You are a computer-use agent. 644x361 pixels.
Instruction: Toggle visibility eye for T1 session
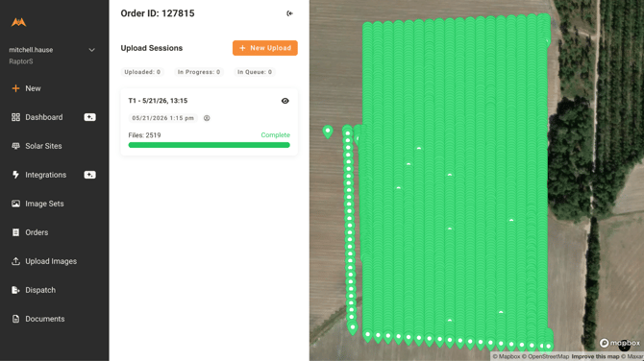pyautogui.click(x=285, y=101)
